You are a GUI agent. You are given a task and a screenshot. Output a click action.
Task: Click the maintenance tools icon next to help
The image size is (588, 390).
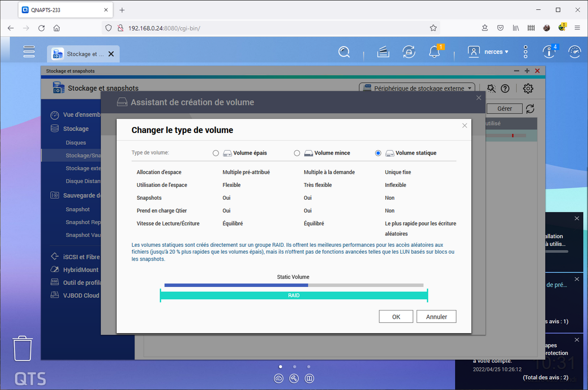tap(491, 88)
